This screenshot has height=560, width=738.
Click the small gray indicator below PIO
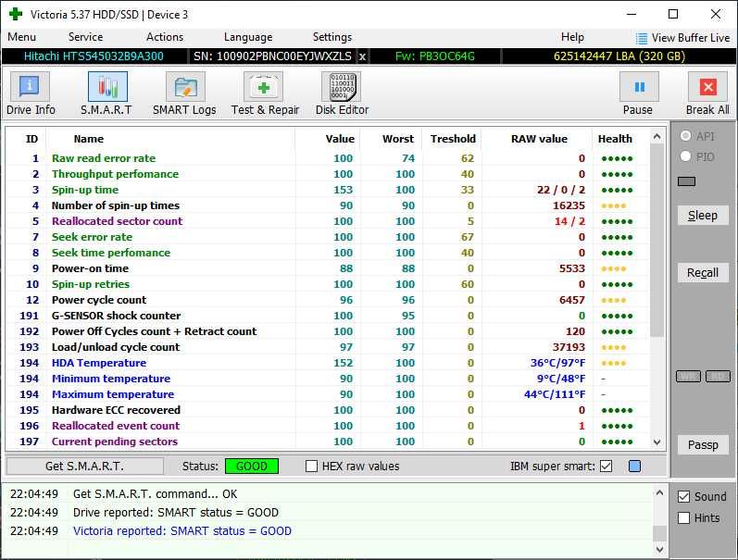click(686, 181)
